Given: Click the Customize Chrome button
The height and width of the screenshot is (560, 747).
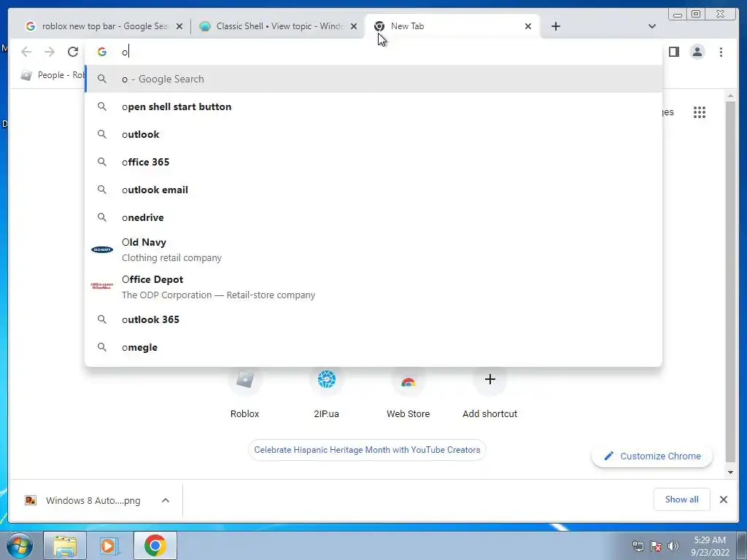Looking at the screenshot, I should (x=652, y=456).
